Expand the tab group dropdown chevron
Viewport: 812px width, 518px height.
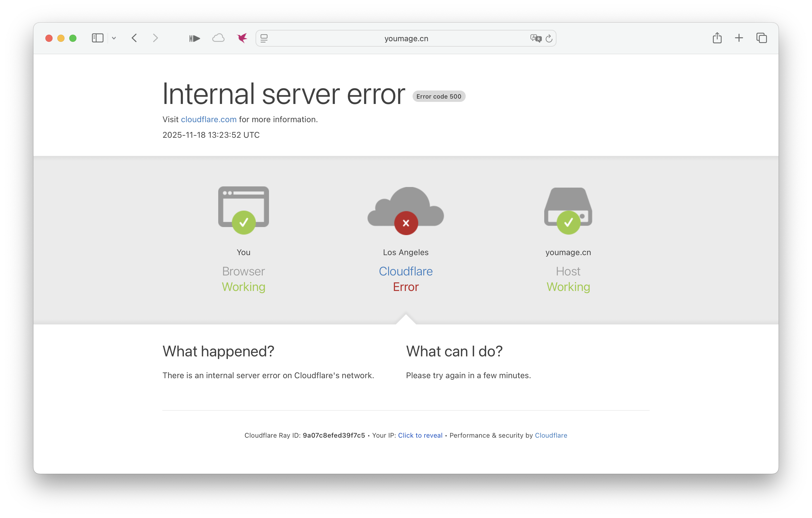[x=114, y=38]
